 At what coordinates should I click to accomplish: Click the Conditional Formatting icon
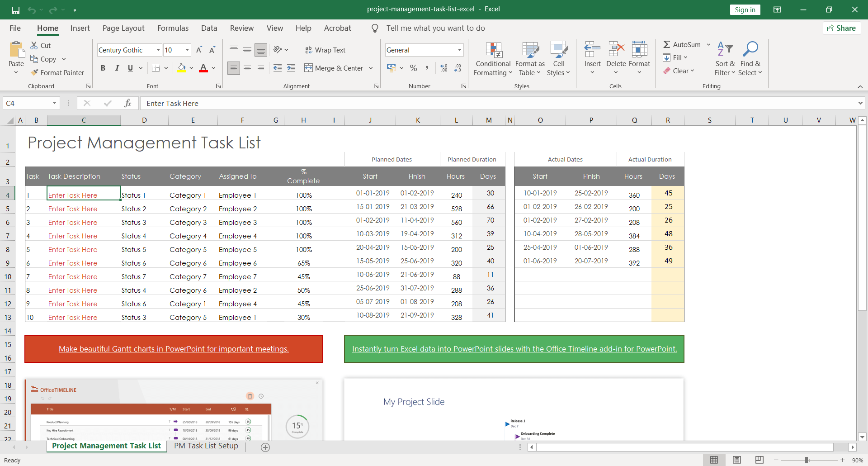point(493,50)
